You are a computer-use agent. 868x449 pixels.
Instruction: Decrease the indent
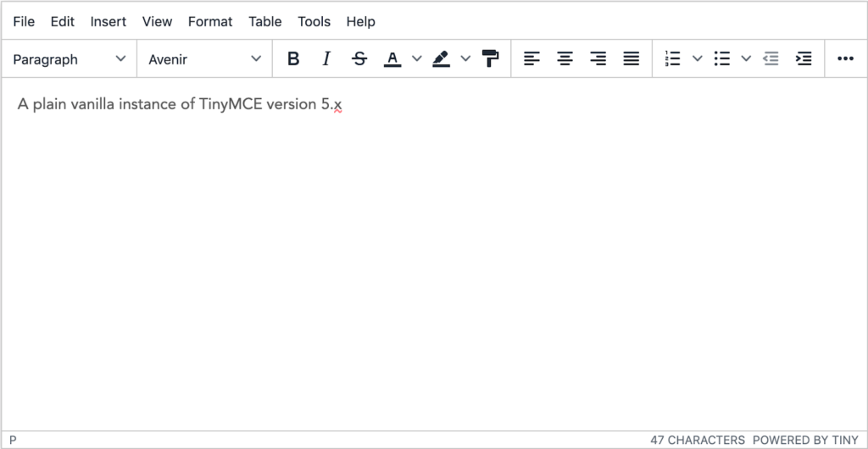[x=771, y=58]
